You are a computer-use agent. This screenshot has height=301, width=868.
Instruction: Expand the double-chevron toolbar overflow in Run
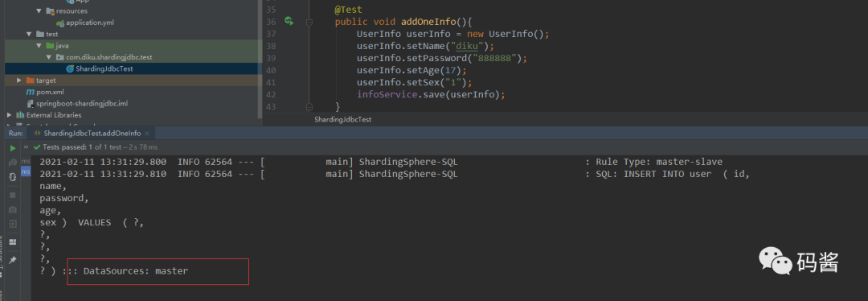point(26,147)
